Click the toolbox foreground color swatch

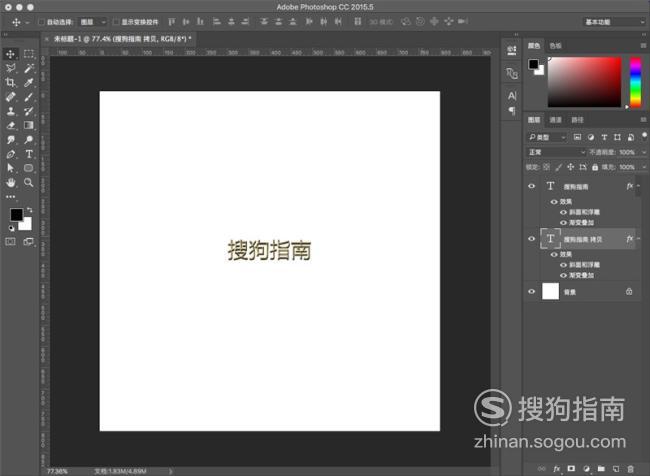click(17, 215)
